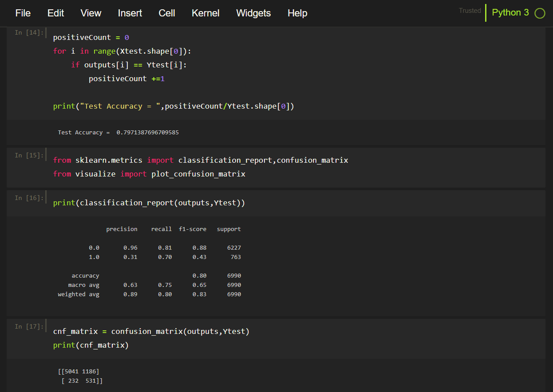
Task: Click support value 763
Action: [x=236, y=257]
